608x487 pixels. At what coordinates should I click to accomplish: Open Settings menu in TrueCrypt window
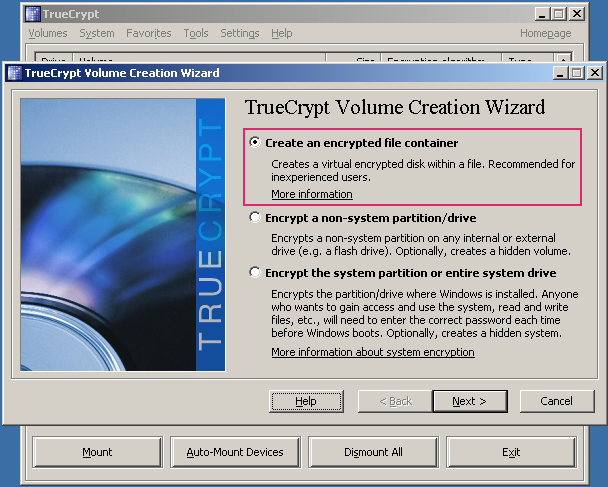point(240,33)
